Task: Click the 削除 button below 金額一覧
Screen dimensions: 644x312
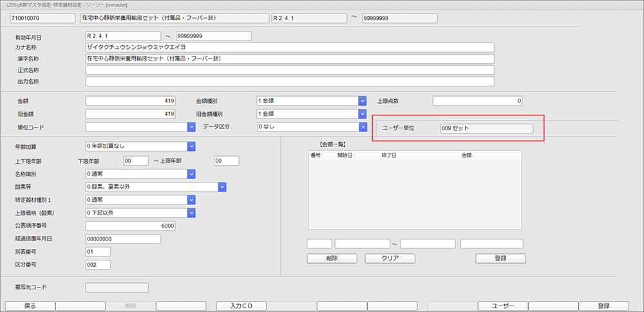Action: pos(332,258)
